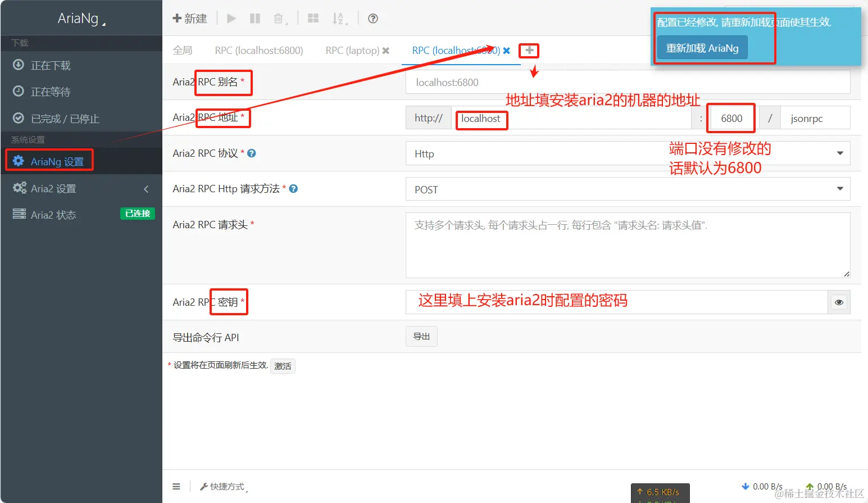Click the jsonrpc path field
Viewport: 868px width, 503px height.
815,118
